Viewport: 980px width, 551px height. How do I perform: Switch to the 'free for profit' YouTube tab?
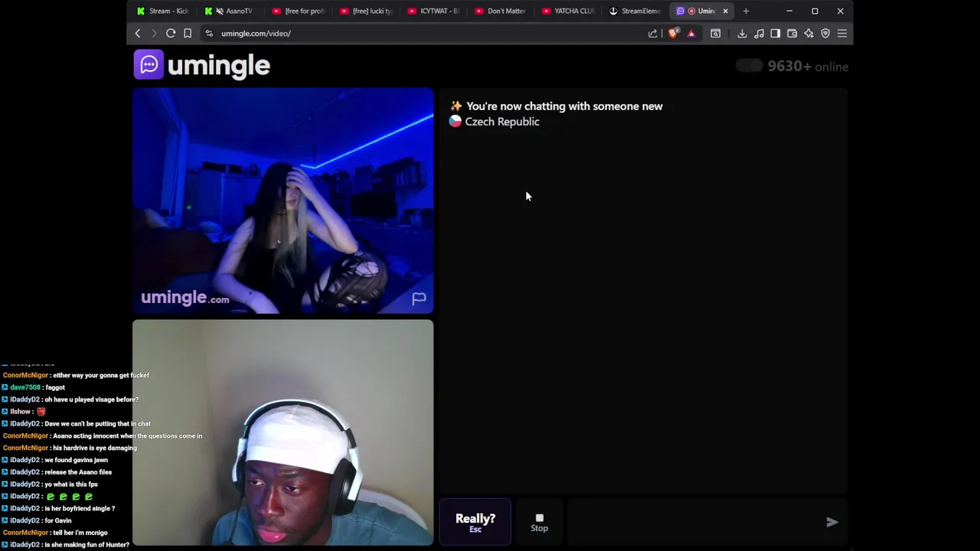point(299,11)
